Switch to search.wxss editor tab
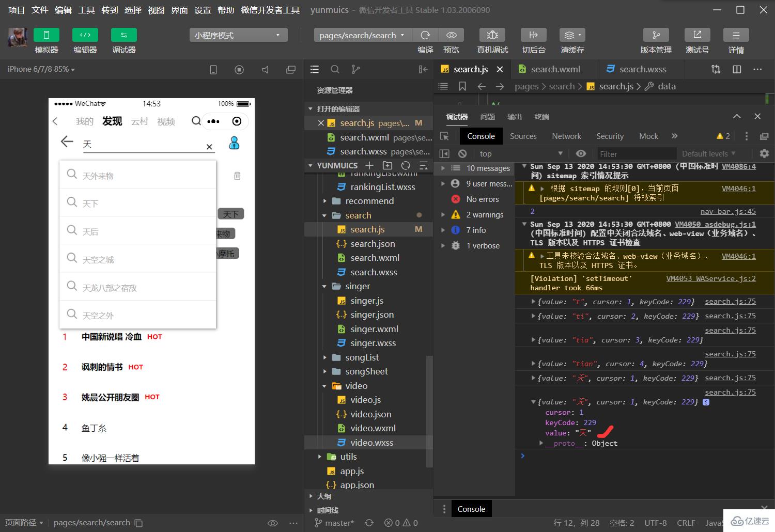 pos(642,69)
